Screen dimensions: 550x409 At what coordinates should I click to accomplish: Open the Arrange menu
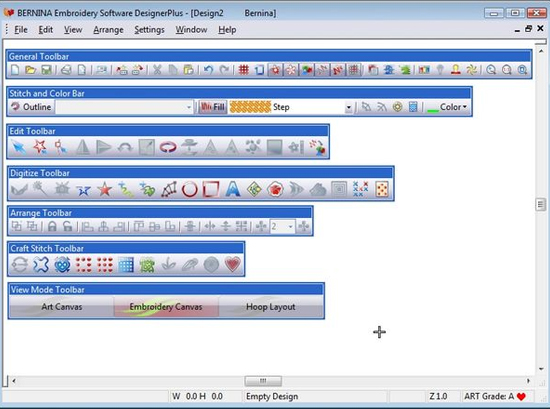108,30
